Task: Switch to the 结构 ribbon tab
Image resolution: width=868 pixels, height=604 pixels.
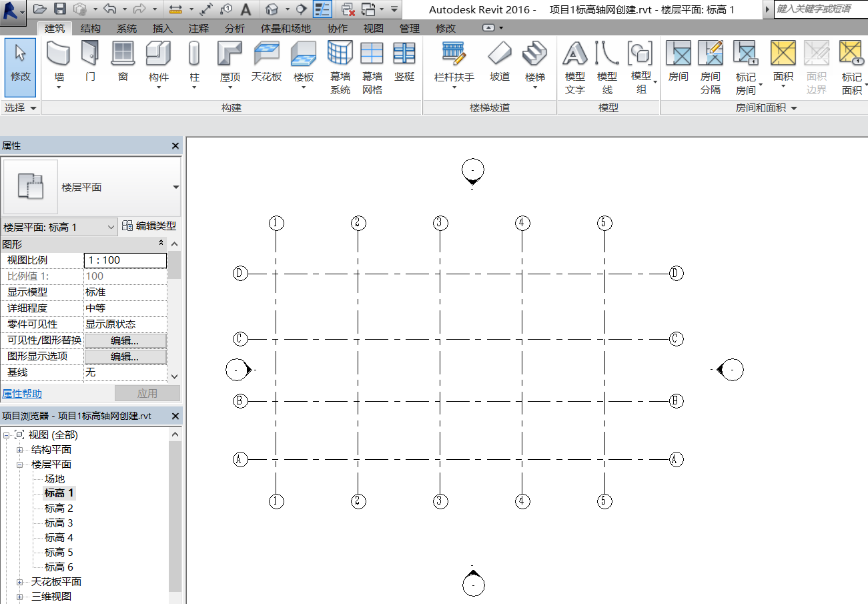Action: coord(91,28)
